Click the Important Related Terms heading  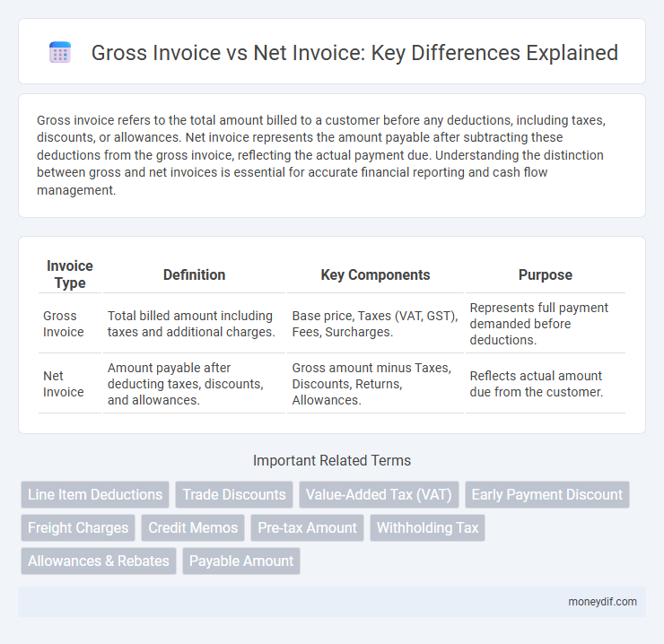click(x=332, y=460)
